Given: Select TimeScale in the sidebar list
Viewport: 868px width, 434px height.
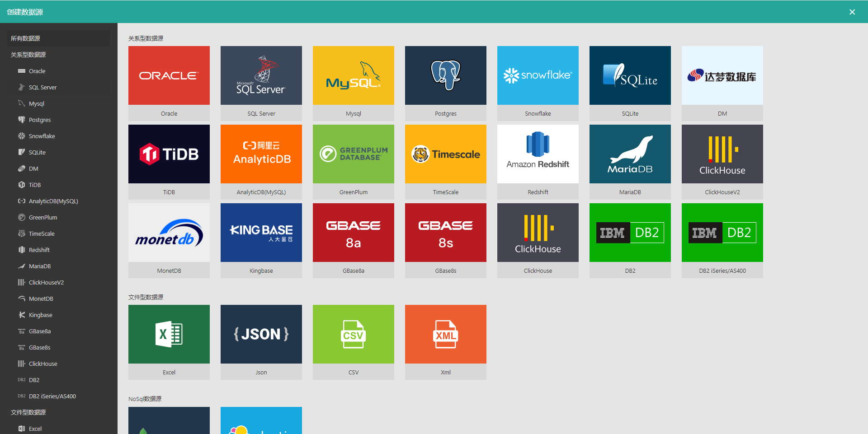Looking at the screenshot, I should (59, 233).
